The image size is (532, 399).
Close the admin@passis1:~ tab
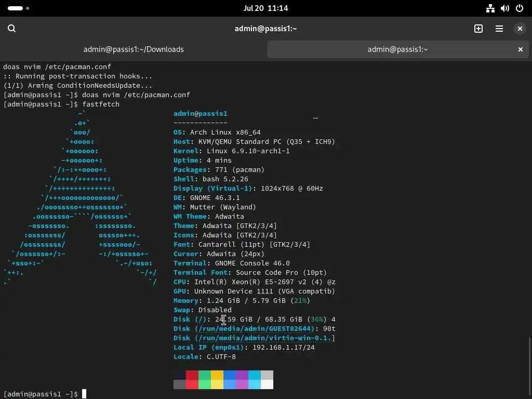(x=521, y=49)
